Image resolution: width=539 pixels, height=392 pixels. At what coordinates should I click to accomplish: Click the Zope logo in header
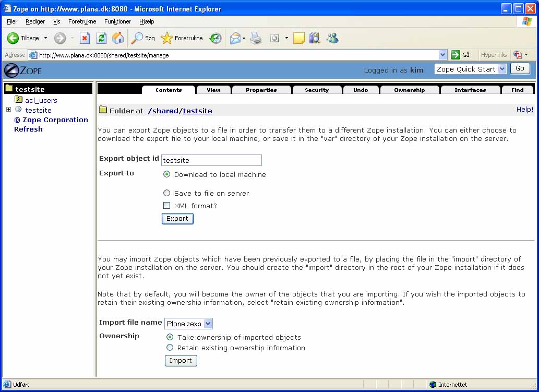click(x=23, y=70)
